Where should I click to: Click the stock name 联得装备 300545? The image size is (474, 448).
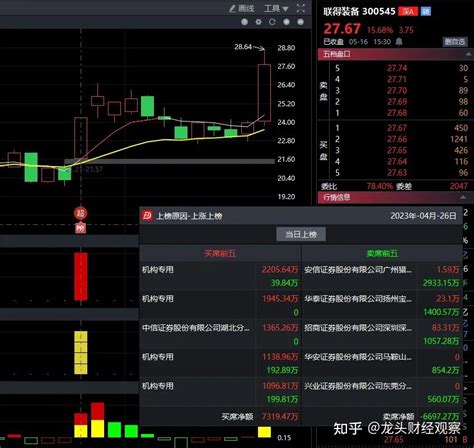(359, 12)
